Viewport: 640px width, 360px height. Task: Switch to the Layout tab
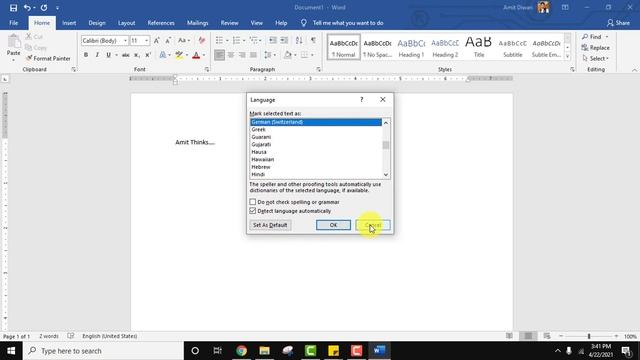(x=127, y=23)
